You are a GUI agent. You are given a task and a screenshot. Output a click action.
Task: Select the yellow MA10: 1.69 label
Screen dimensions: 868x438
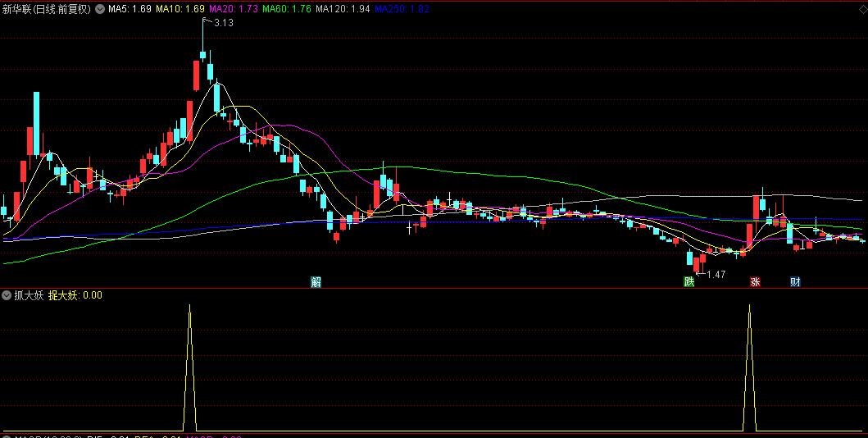(x=180, y=9)
